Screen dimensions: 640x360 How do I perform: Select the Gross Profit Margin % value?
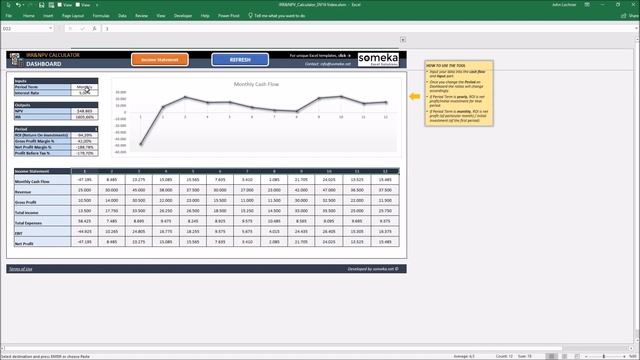click(x=84, y=141)
